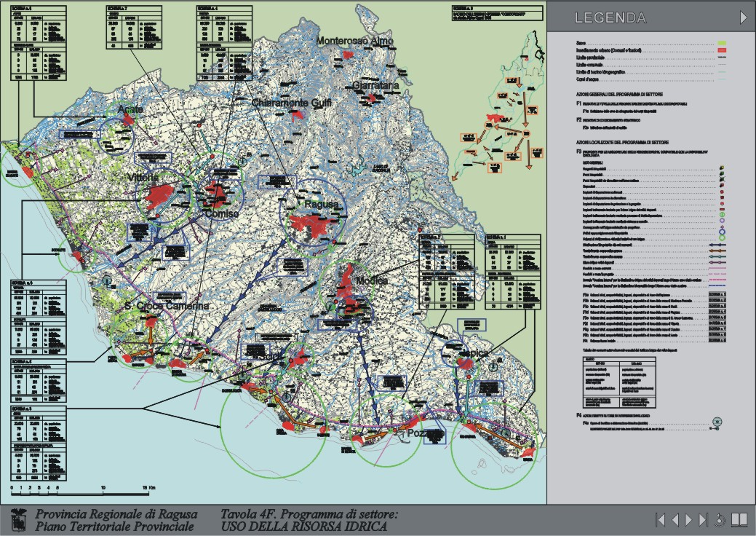Viewport: 756px width, 536px height.
Task: Open the book index icon
Action: tap(739, 519)
